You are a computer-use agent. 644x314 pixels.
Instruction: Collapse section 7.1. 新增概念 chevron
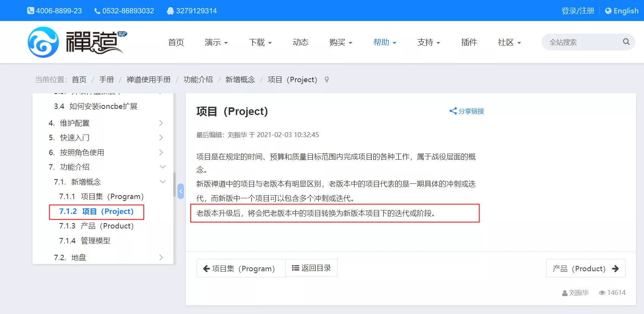163,182
